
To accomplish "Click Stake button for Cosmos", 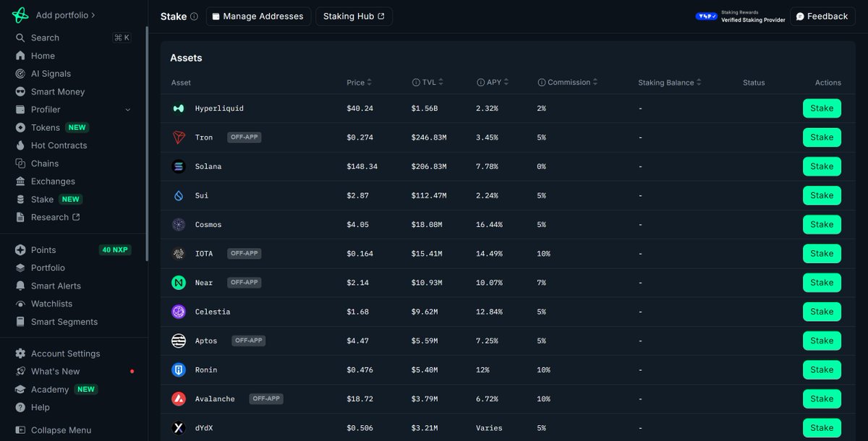I will (x=822, y=224).
